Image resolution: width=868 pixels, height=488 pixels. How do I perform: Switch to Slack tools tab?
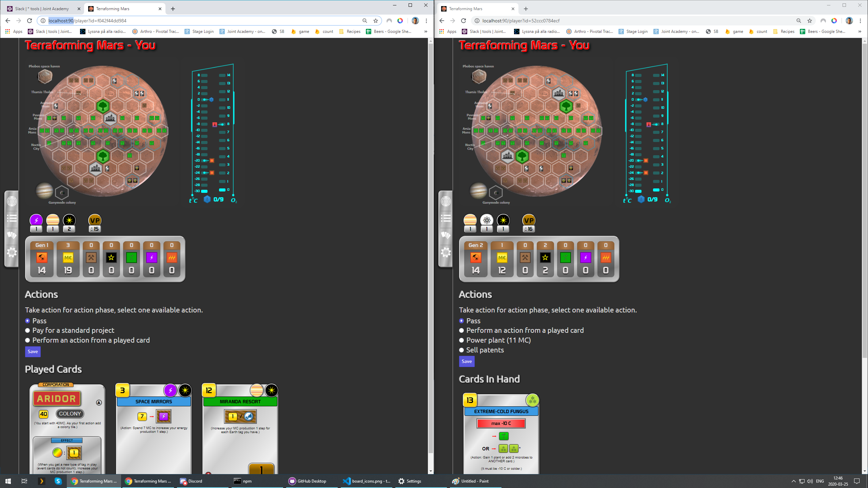(x=42, y=9)
